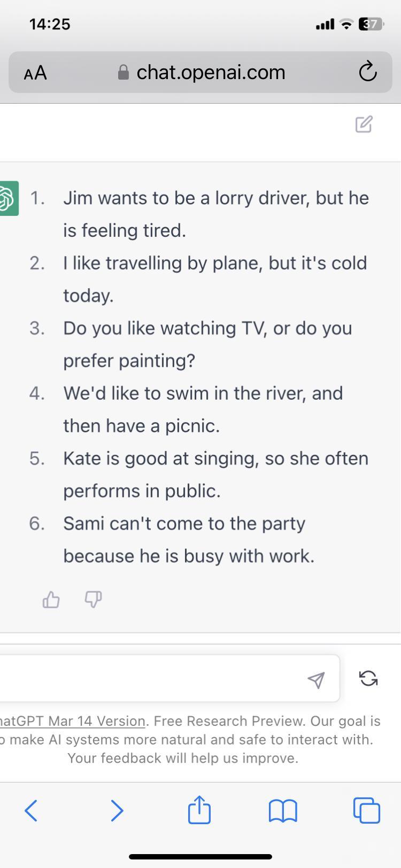Tap the ChatGPT avatar logo

click(x=7, y=198)
